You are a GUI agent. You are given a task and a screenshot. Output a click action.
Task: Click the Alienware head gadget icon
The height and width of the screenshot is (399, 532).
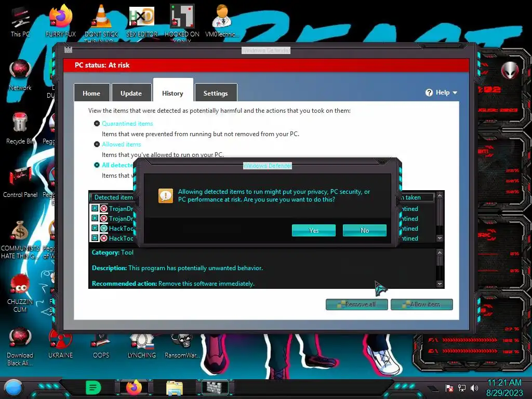[510, 70]
